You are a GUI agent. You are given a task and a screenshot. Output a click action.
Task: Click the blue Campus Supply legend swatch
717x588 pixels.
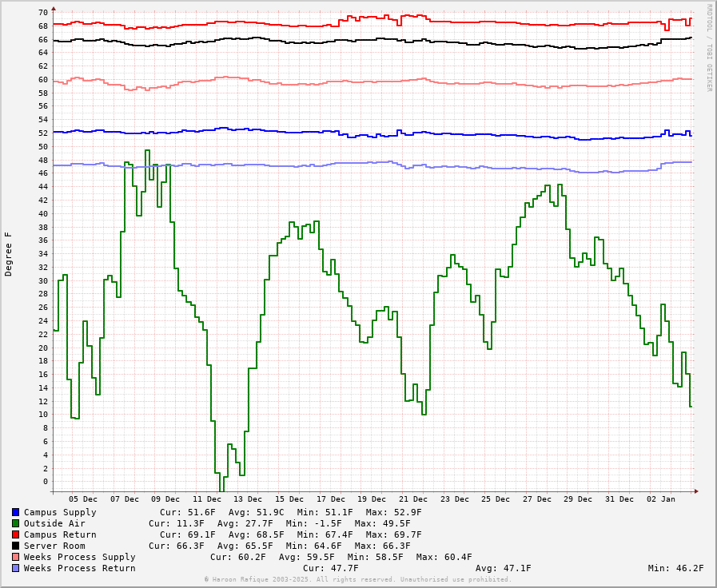click(15, 512)
